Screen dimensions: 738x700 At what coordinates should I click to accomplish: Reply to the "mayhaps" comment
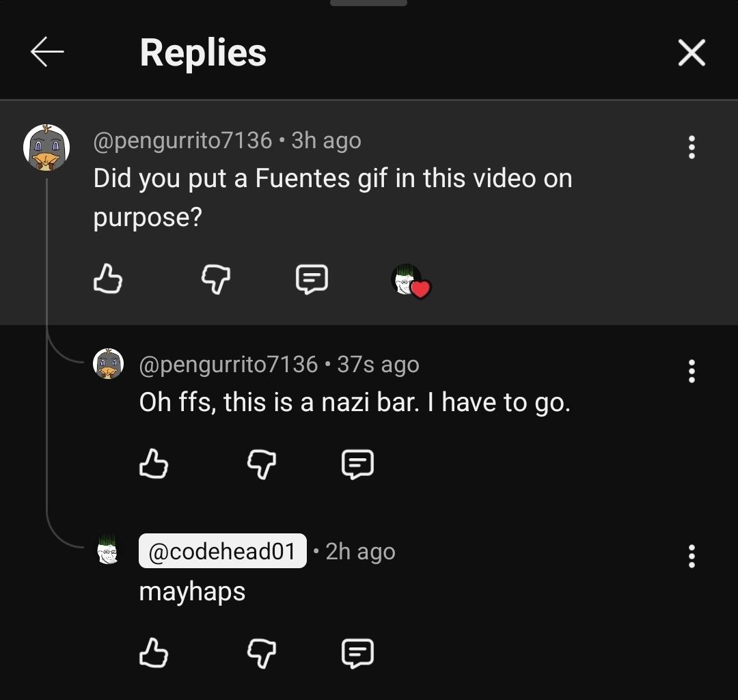click(357, 653)
